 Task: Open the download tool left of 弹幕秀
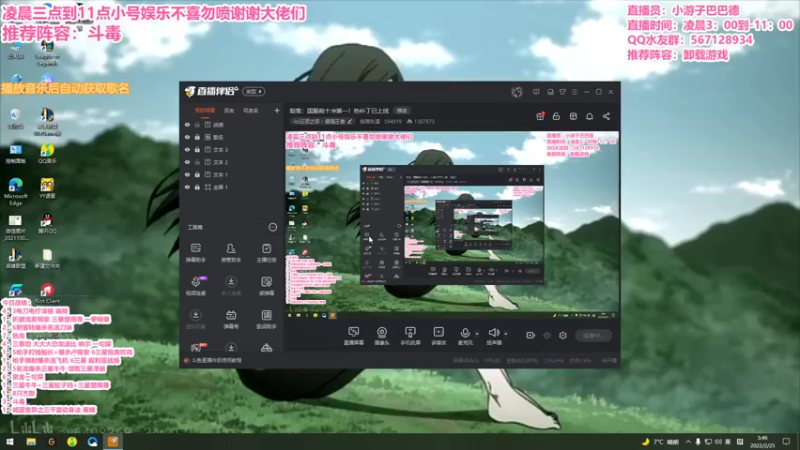pos(195,319)
